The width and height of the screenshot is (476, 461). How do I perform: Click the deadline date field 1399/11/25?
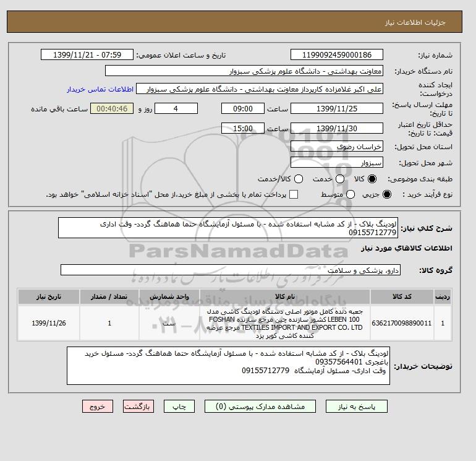click(x=337, y=108)
